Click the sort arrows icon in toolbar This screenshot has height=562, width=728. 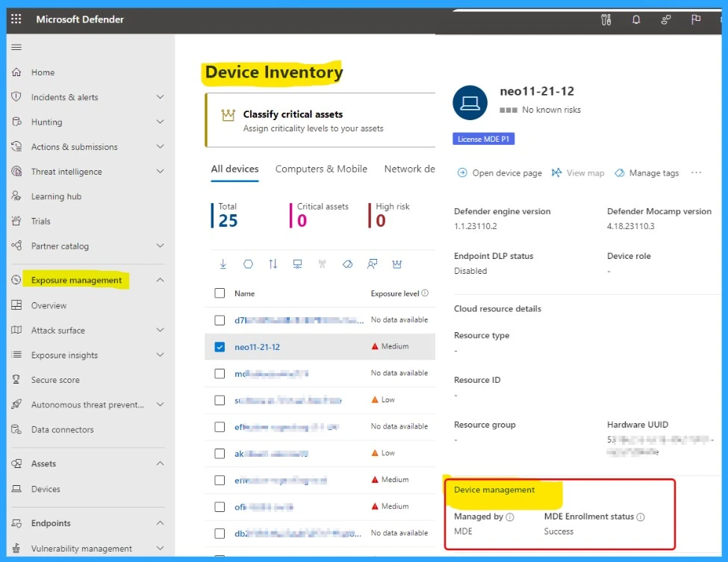273,264
